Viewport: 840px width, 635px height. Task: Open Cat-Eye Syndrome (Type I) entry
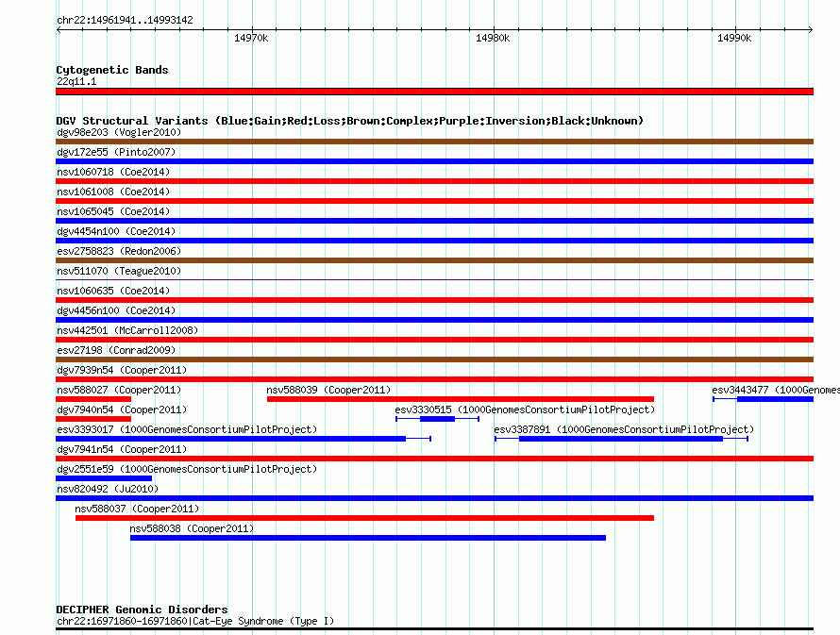pyautogui.click(x=195, y=621)
